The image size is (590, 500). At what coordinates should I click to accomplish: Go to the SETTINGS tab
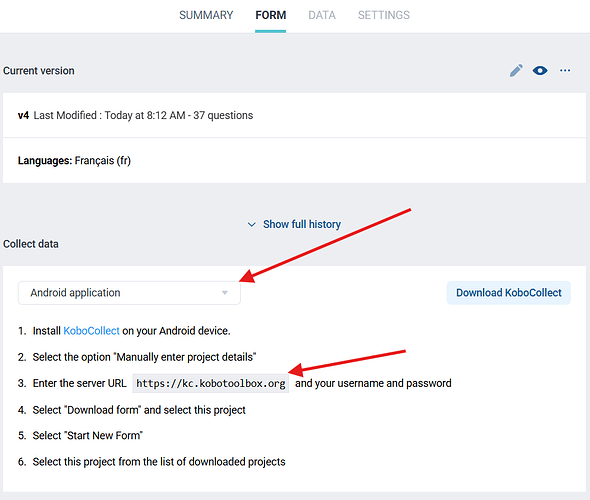(384, 15)
